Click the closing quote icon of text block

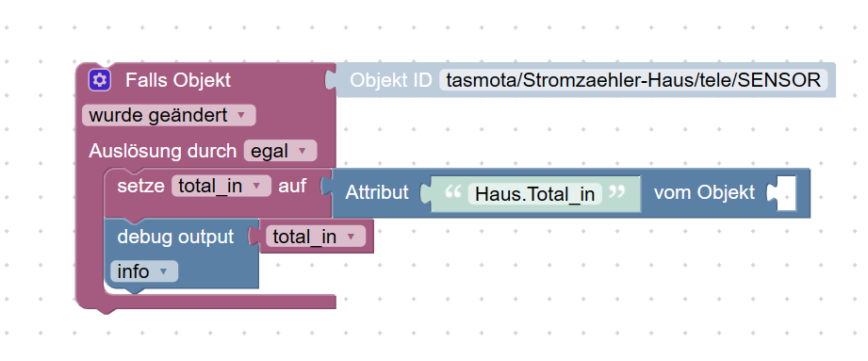pos(616,193)
